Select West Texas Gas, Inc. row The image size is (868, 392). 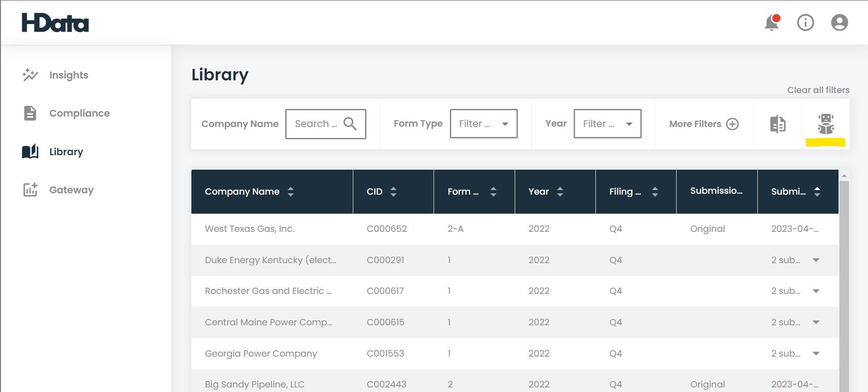click(x=515, y=229)
